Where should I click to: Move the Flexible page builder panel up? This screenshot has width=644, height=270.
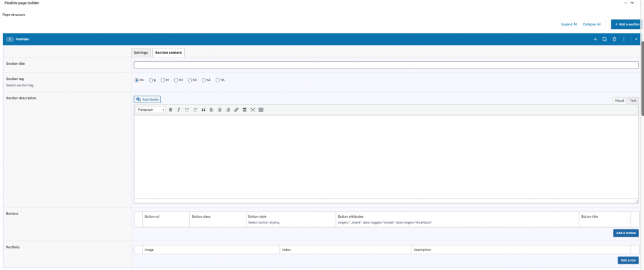[626, 3]
